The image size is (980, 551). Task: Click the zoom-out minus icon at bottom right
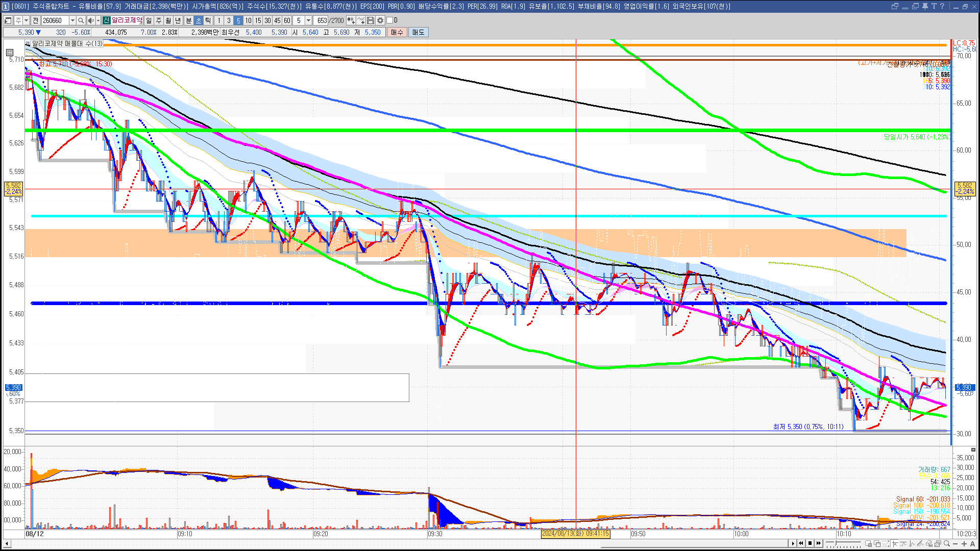955,544
